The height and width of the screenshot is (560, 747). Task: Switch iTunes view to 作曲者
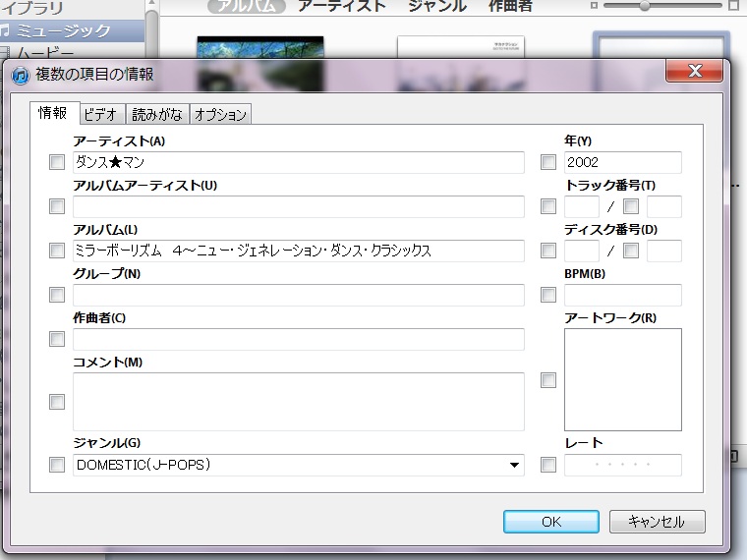click(x=510, y=6)
